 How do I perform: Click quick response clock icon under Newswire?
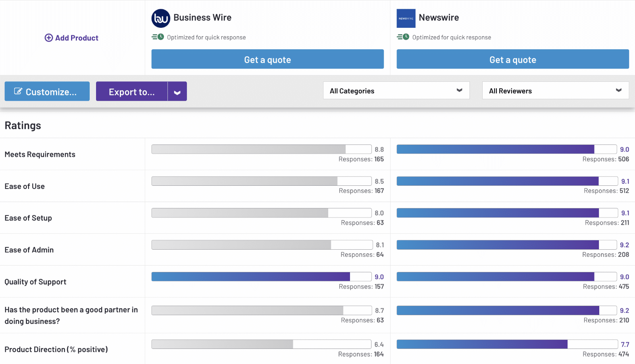403,37
